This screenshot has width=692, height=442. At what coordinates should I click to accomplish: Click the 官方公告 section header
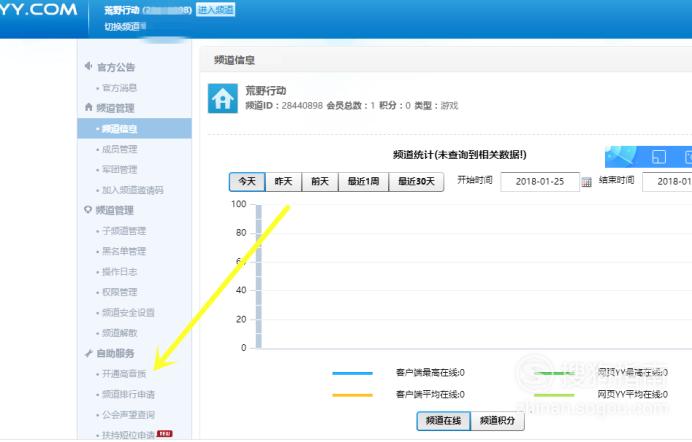coord(116,67)
